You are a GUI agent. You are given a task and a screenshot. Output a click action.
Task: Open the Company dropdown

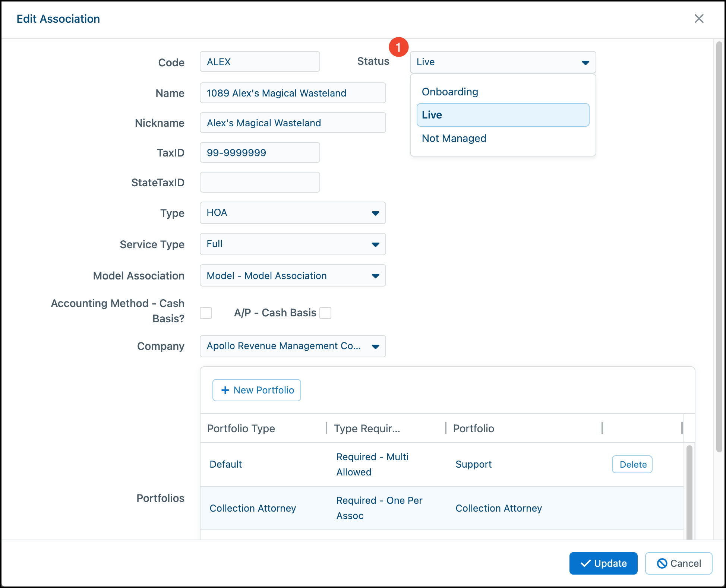(x=293, y=346)
